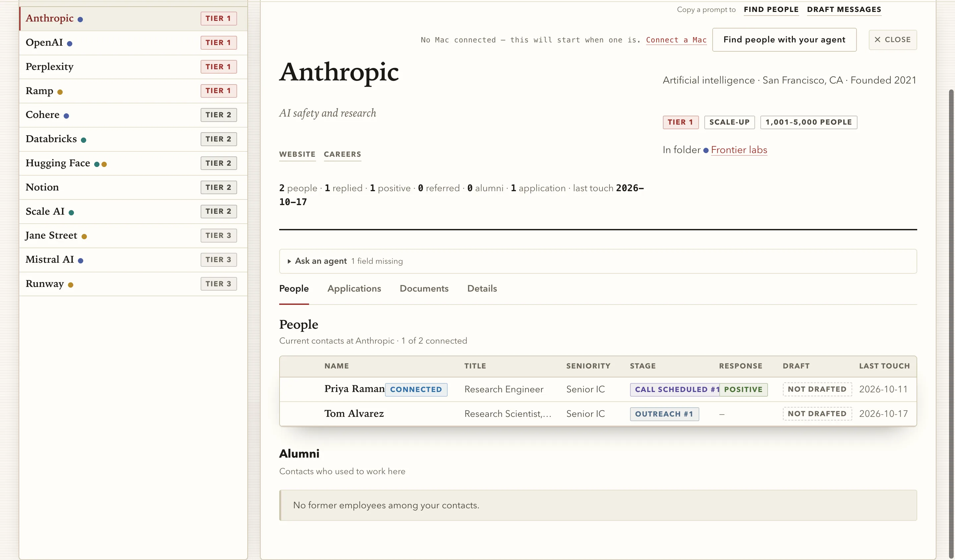The image size is (955, 560).
Task: Expand the Ask an agent section
Action: (598, 261)
